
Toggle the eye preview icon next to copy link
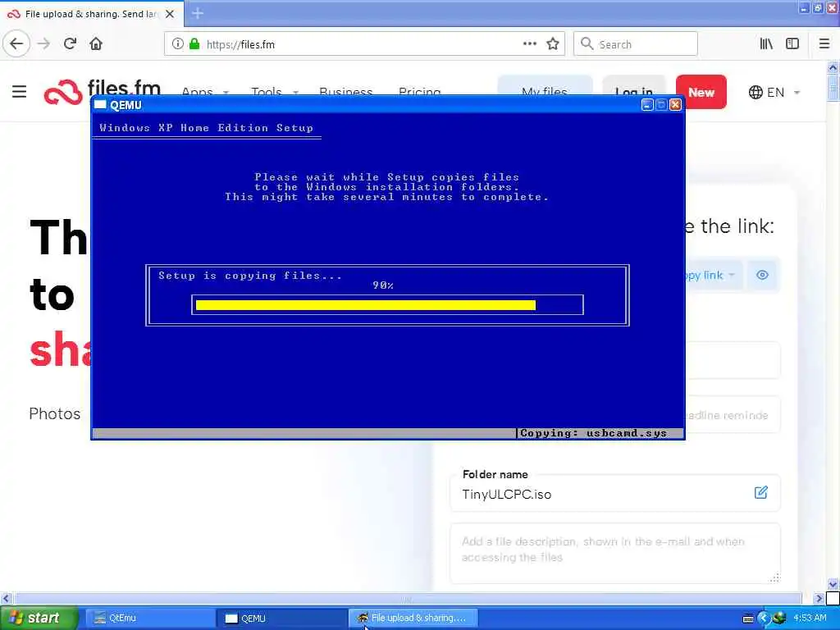coord(762,275)
